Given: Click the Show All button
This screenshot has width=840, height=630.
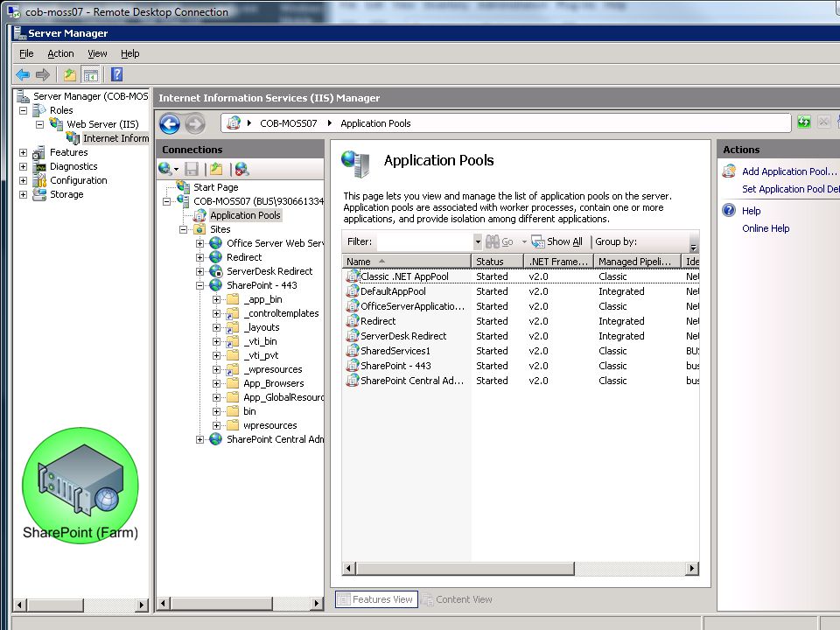Looking at the screenshot, I should [556, 241].
